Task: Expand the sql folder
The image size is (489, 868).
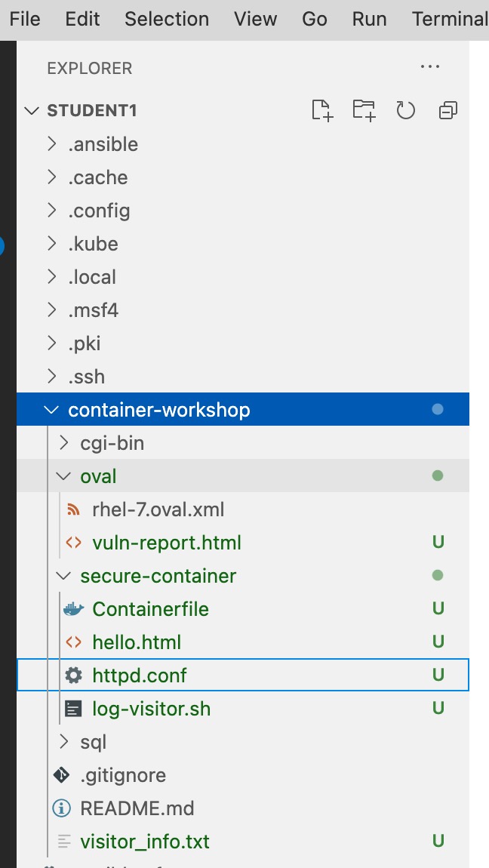Action: coord(93,742)
